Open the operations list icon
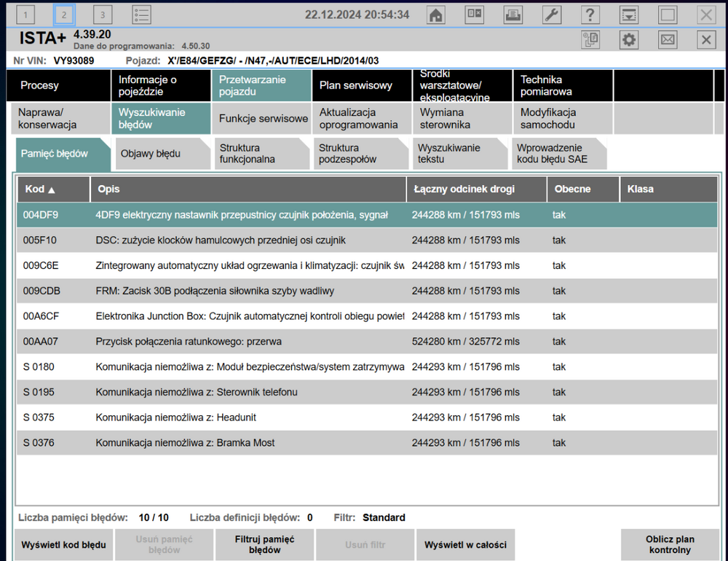728x561 pixels. (x=142, y=15)
